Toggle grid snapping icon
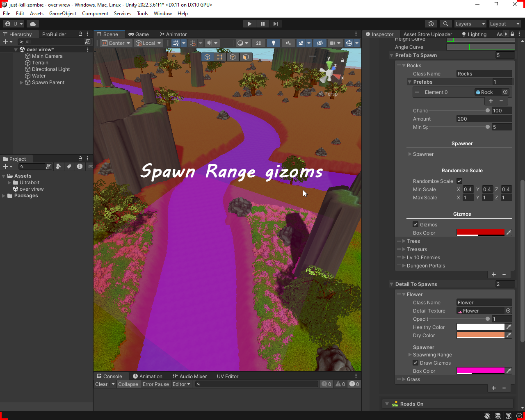The height and width of the screenshot is (420, 525). click(x=193, y=43)
